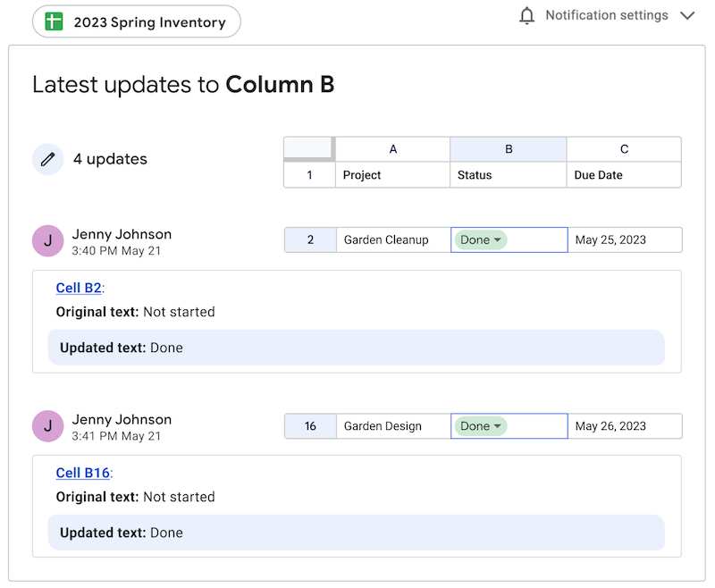The image size is (715, 588).
Task: Click the 'Status' header cell
Action: (509, 175)
